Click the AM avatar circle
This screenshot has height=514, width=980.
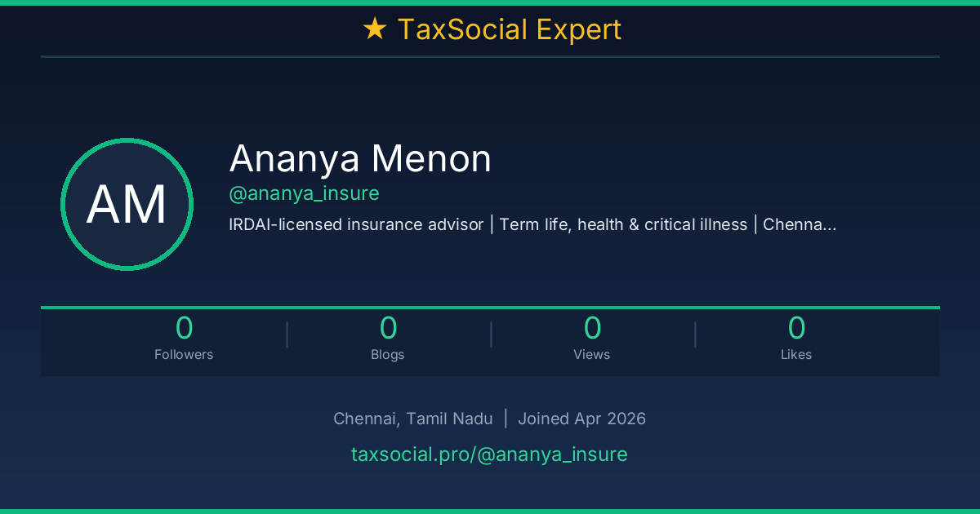coord(127,204)
